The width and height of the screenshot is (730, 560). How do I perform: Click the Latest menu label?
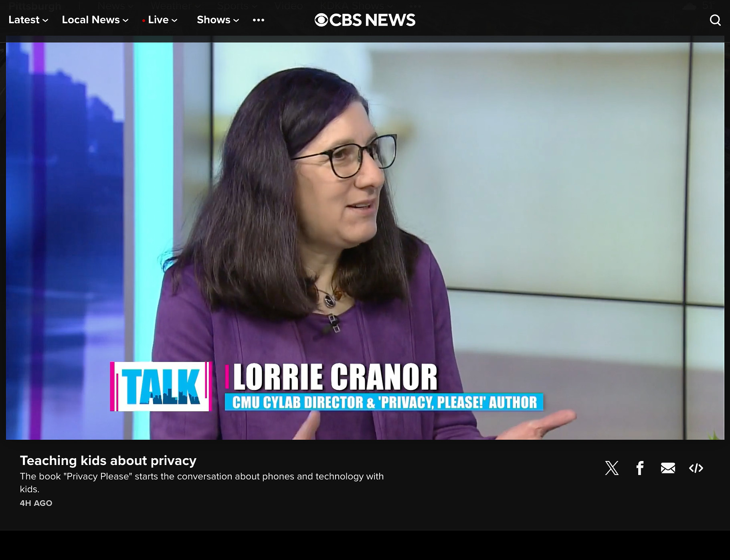click(24, 20)
